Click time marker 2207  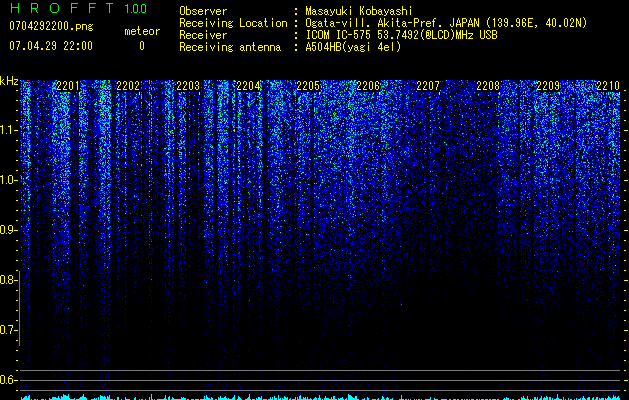point(428,86)
